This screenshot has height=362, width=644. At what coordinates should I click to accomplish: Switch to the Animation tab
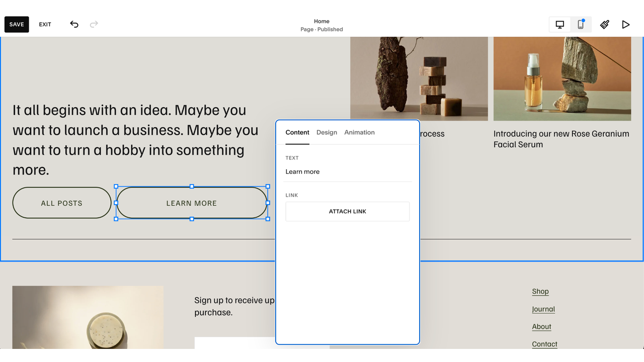pos(359,132)
